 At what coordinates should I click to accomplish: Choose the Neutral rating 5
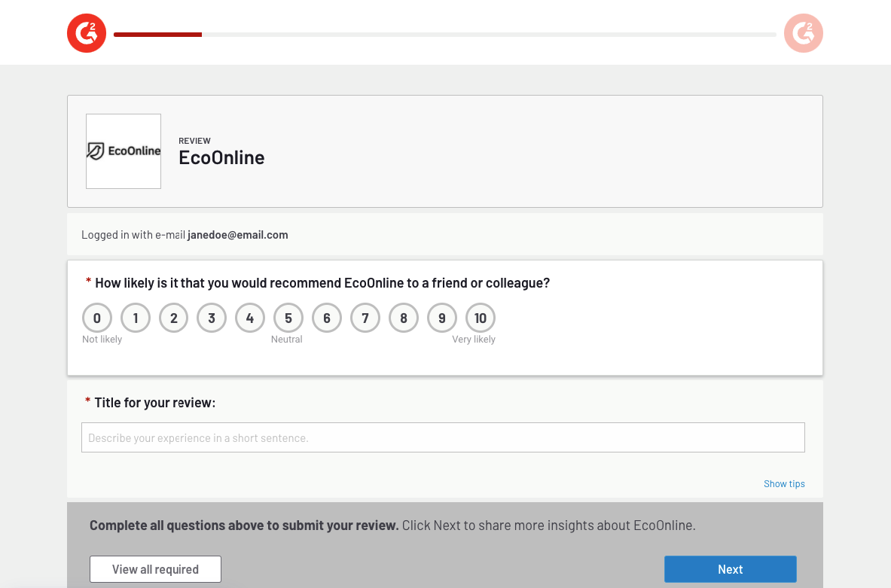[x=288, y=318]
